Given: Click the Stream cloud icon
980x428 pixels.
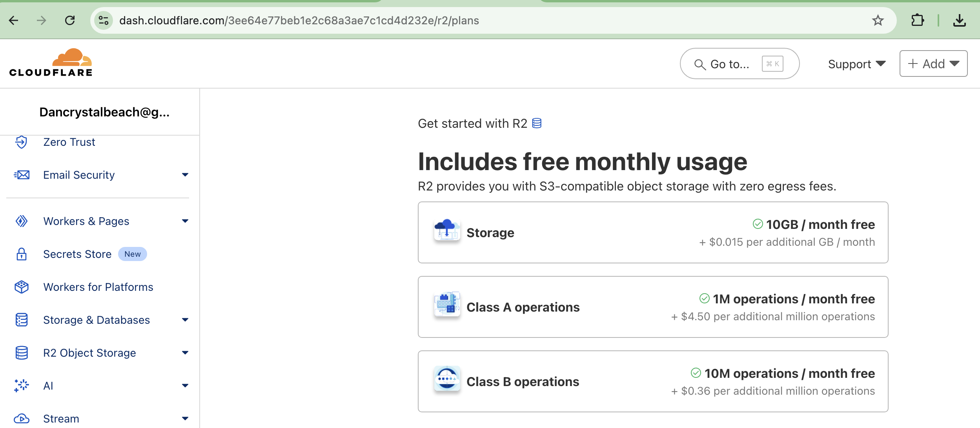Looking at the screenshot, I should click(22, 418).
